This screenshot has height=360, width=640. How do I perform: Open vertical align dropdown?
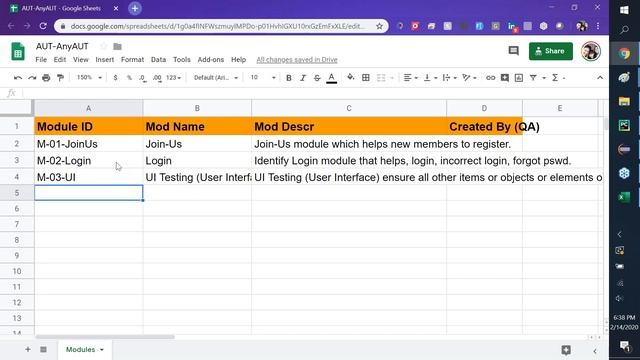[430, 78]
